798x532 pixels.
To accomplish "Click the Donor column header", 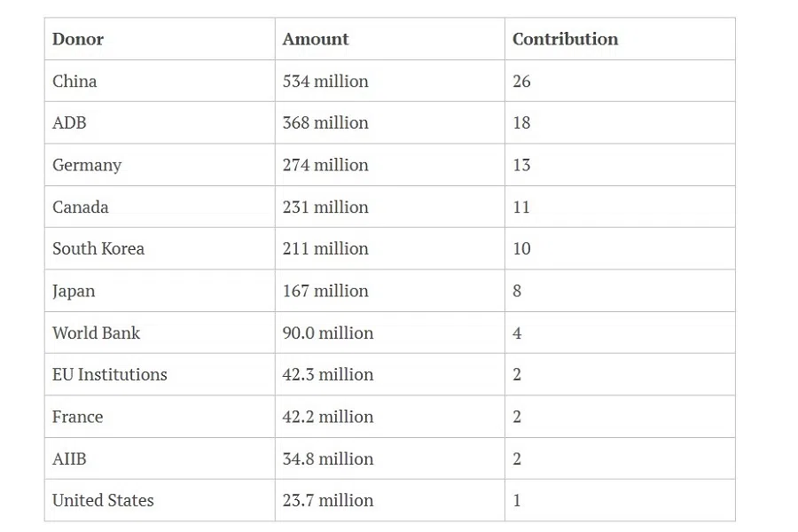I will click(x=78, y=39).
